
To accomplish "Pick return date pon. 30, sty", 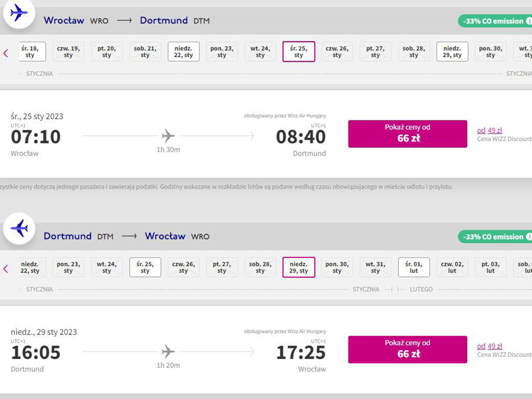I will (337, 267).
